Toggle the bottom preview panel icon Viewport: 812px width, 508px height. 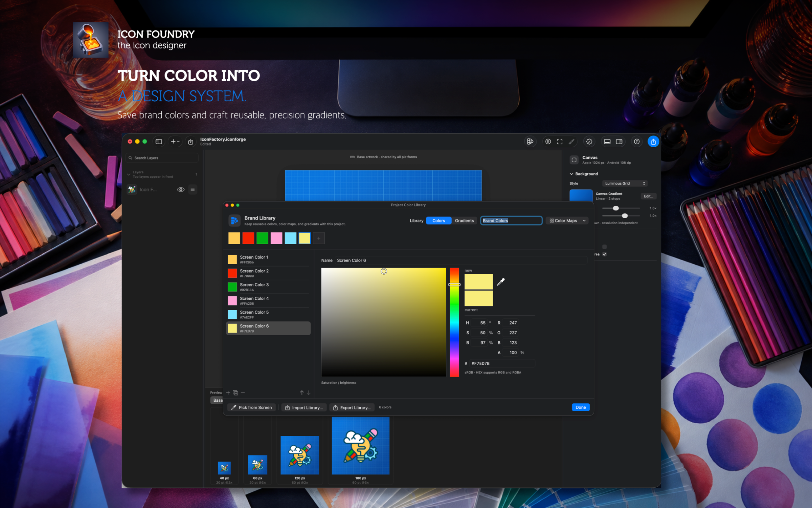(x=607, y=142)
